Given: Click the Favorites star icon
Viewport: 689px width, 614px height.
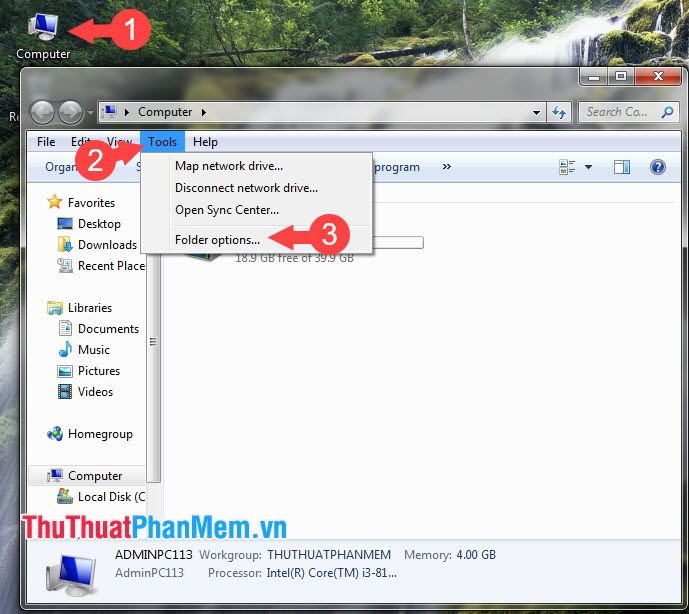Looking at the screenshot, I should coord(54,202).
